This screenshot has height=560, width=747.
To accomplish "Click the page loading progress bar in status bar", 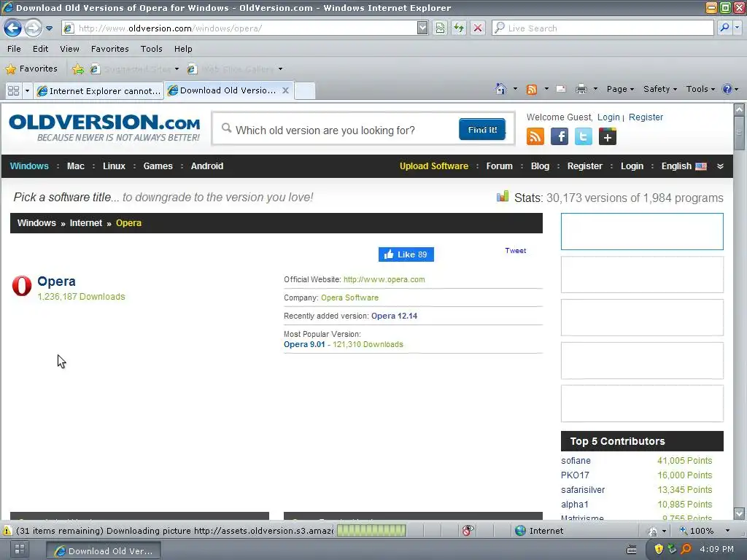I will point(371,531).
